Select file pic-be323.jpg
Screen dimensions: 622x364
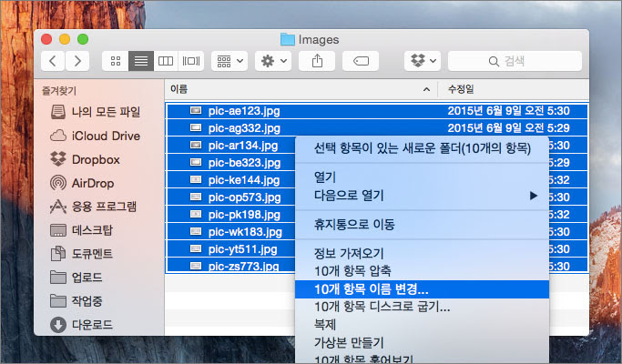[244, 163]
